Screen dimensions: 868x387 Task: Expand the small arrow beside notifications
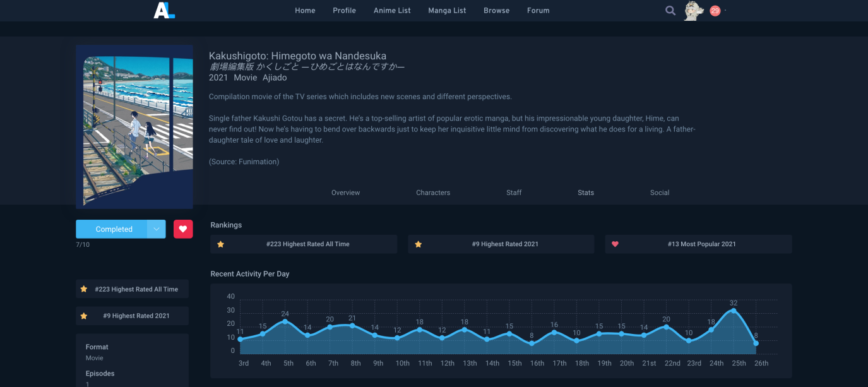725,10
